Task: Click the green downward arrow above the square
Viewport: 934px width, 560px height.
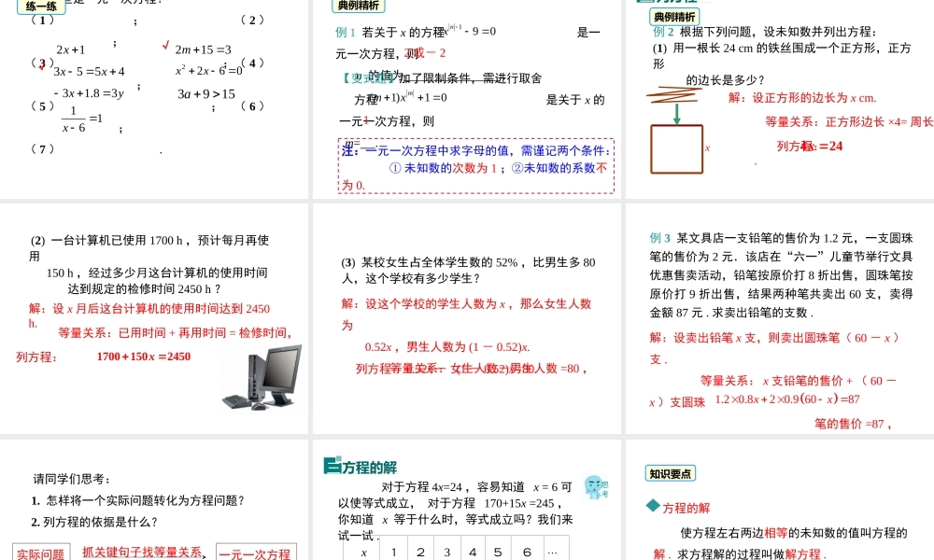Action: [x=676, y=114]
